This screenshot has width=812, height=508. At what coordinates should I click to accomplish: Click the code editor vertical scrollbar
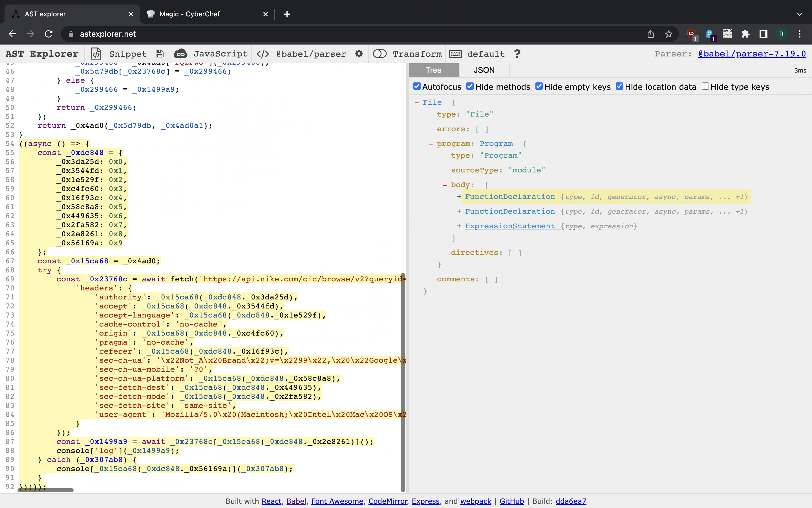click(403, 382)
